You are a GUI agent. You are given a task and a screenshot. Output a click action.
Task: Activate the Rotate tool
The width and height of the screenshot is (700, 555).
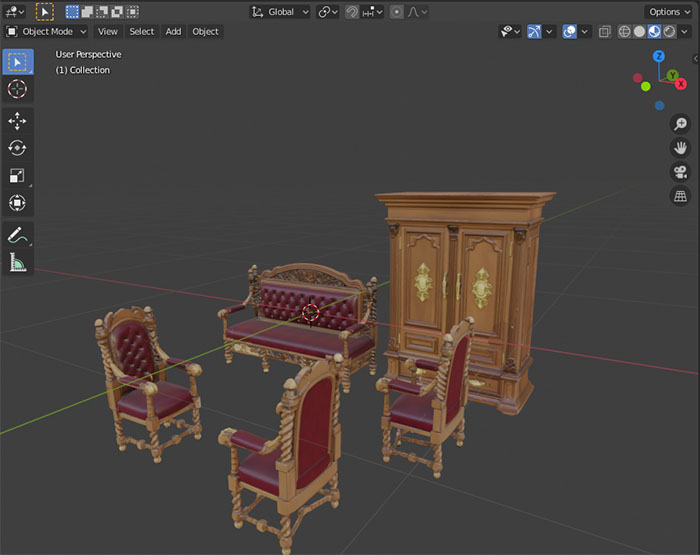[18, 148]
